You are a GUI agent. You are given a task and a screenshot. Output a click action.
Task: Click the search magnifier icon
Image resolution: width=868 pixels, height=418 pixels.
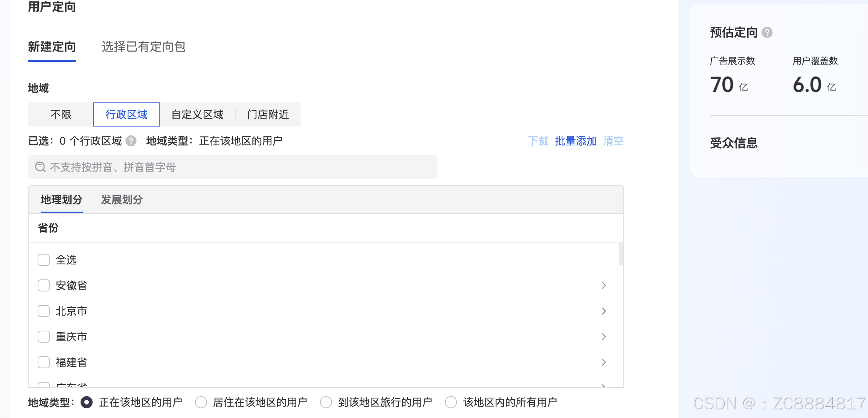point(40,167)
